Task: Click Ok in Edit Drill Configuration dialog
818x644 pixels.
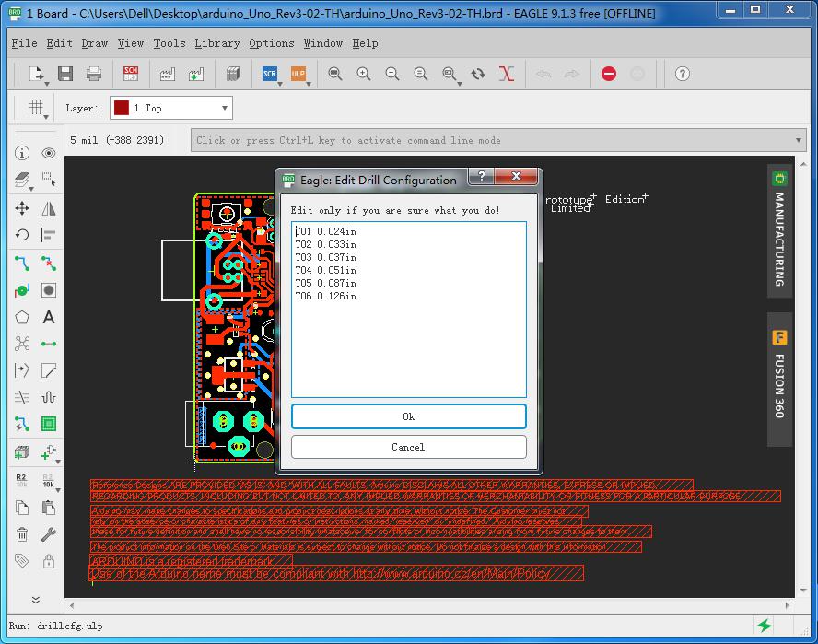Action: (x=409, y=416)
